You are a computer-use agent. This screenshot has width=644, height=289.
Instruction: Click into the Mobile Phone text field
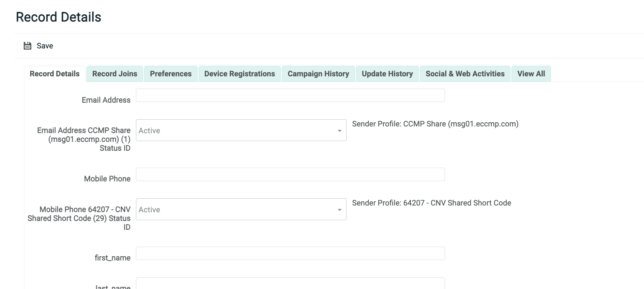[x=290, y=174]
